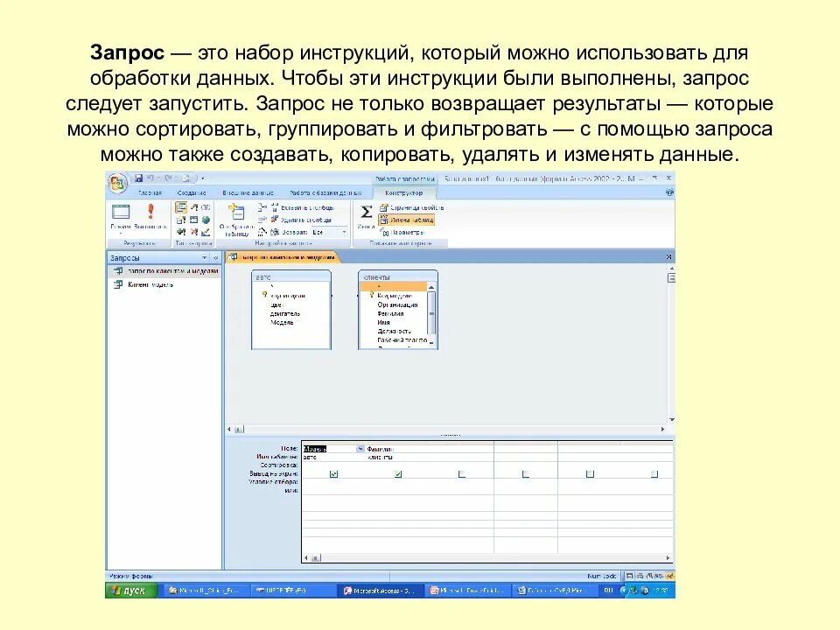
Task: Check the sixth column show checkbox
Action: click(x=654, y=474)
